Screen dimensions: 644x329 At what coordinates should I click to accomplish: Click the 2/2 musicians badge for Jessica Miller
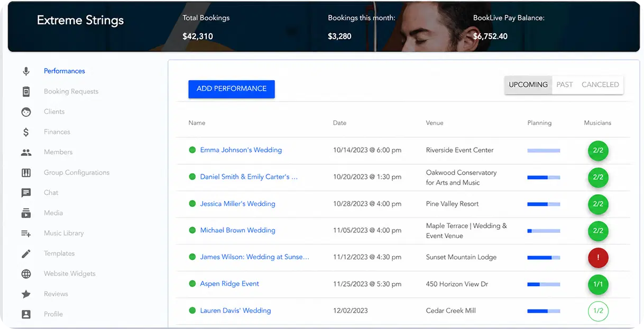point(598,204)
